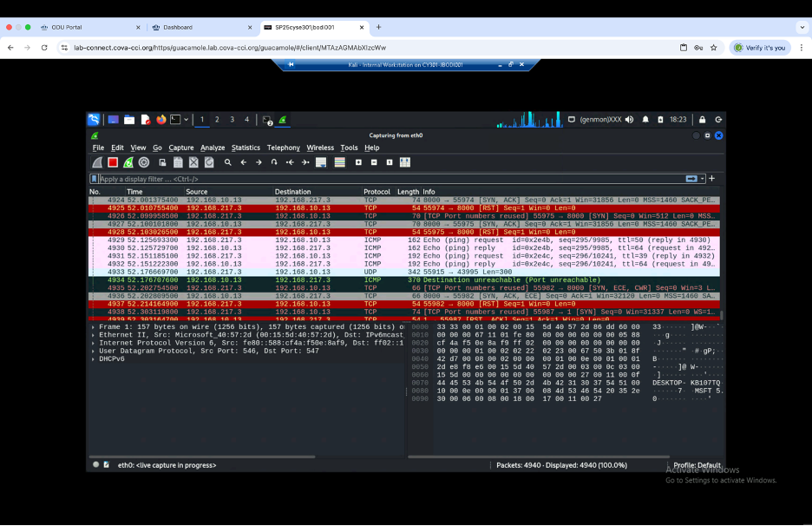The height and width of the screenshot is (526, 812).
Task: Open capture options gear icon
Action: click(x=144, y=162)
